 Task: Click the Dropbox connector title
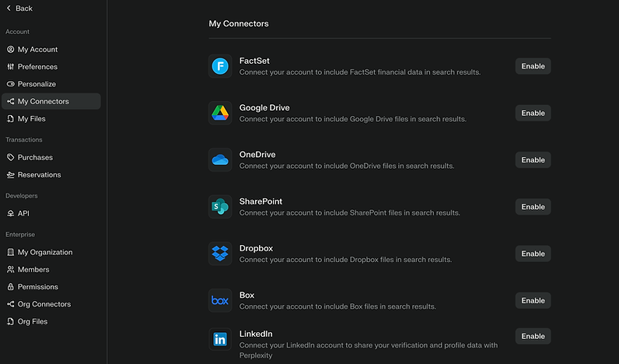(x=256, y=248)
